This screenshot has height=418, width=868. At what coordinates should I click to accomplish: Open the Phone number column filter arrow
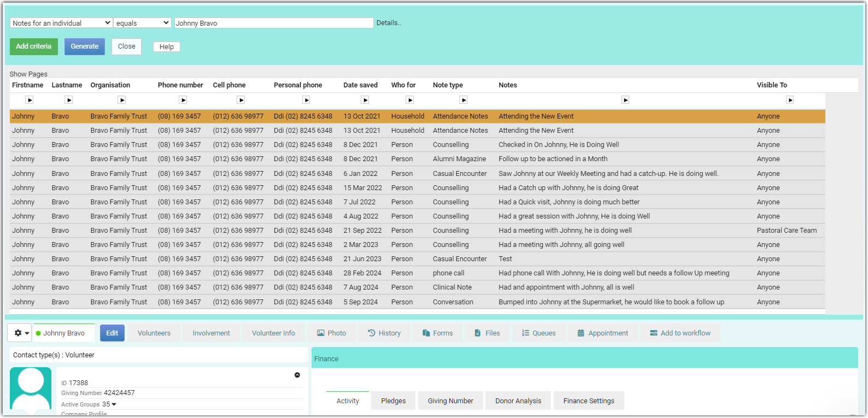[183, 100]
